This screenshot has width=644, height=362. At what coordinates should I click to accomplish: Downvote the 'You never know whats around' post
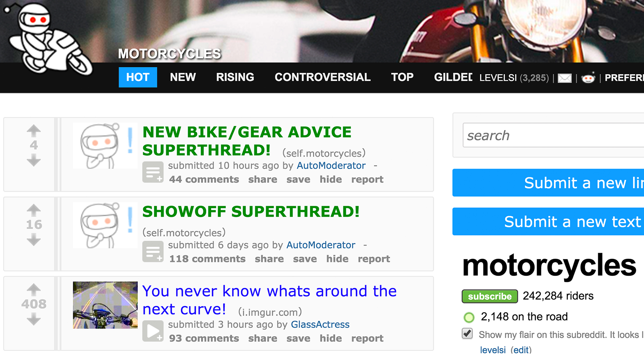pyautogui.click(x=34, y=319)
